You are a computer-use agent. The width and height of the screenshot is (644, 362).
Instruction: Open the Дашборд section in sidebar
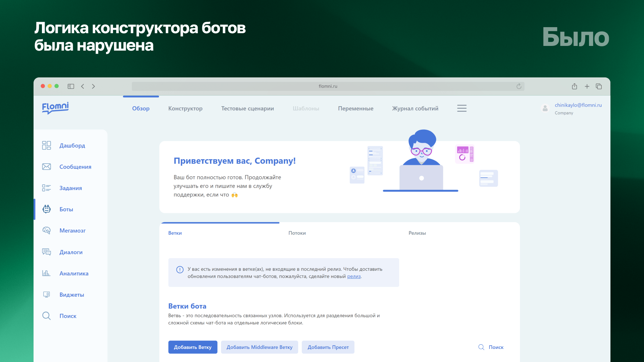(x=72, y=145)
